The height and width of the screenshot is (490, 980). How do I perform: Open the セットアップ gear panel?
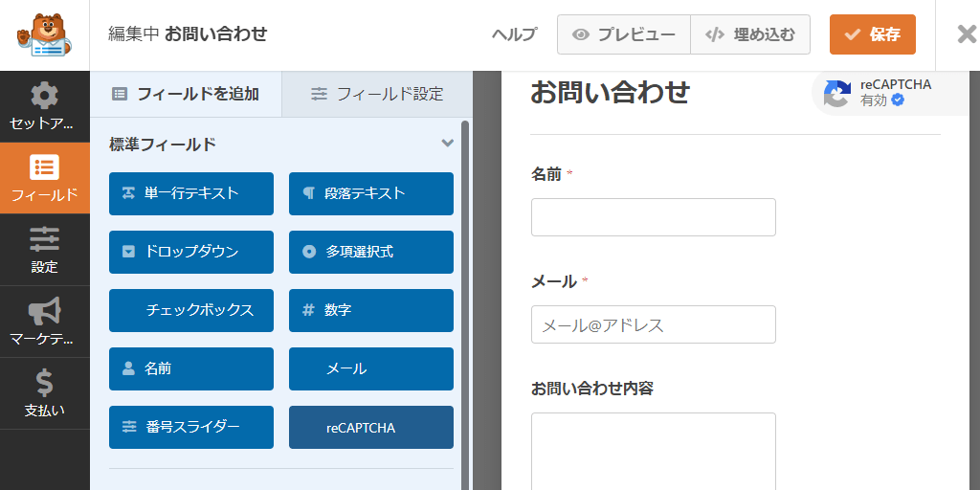click(x=44, y=107)
